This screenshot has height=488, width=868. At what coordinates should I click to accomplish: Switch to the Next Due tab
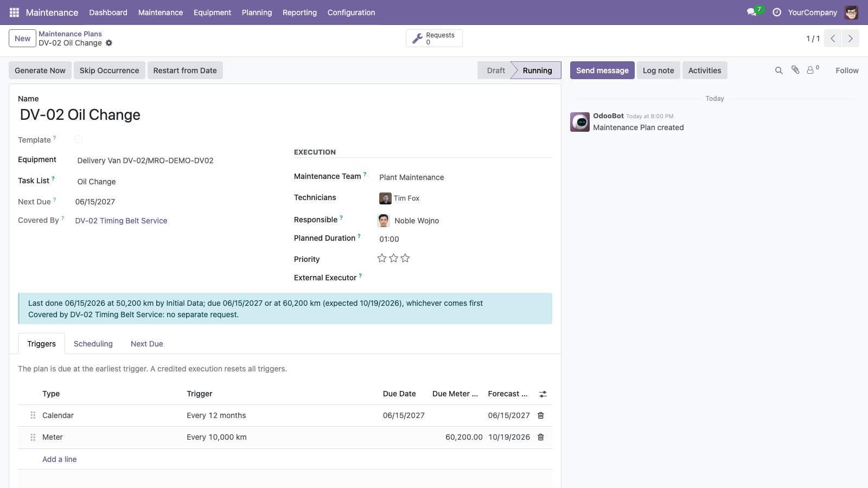click(x=147, y=344)
